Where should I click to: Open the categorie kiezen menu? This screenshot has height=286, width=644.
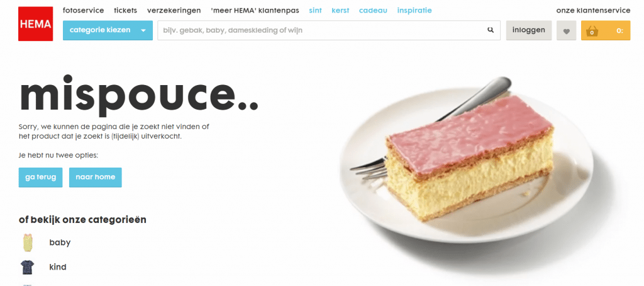tap(108, 30)
